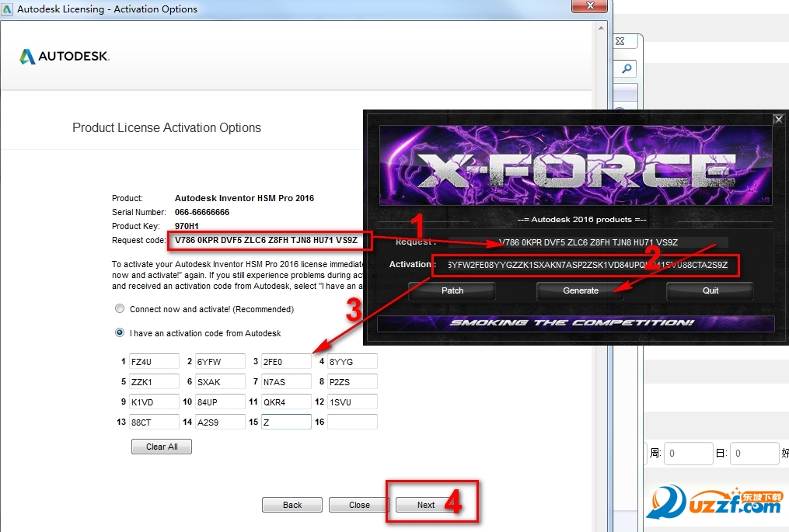Click the Close button at dialog bottom
Image resolution: width=789 pixels, height=532 pixels.
(359, 505)
